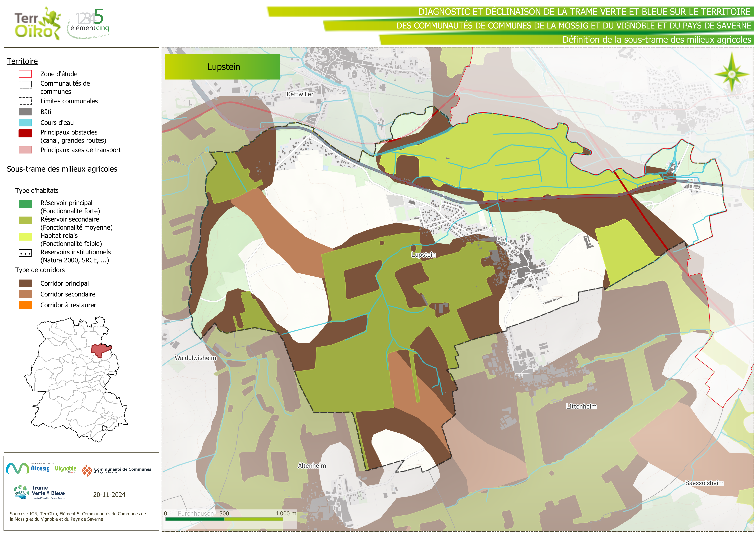The height and width of the screenshot is (534, 756).
Task: Click the Corridor à restaurer orange swatch
Action: click(25, 305)
